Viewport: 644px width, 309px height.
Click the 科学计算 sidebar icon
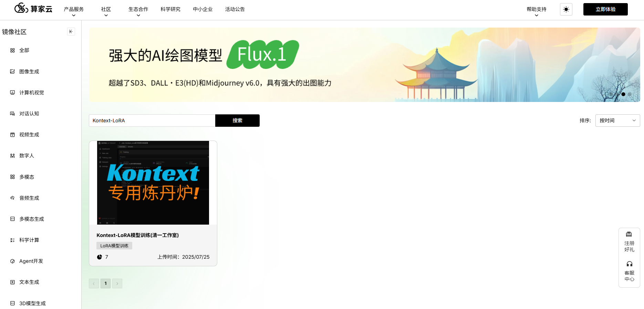pyautogui.click(x=12, y=240)
